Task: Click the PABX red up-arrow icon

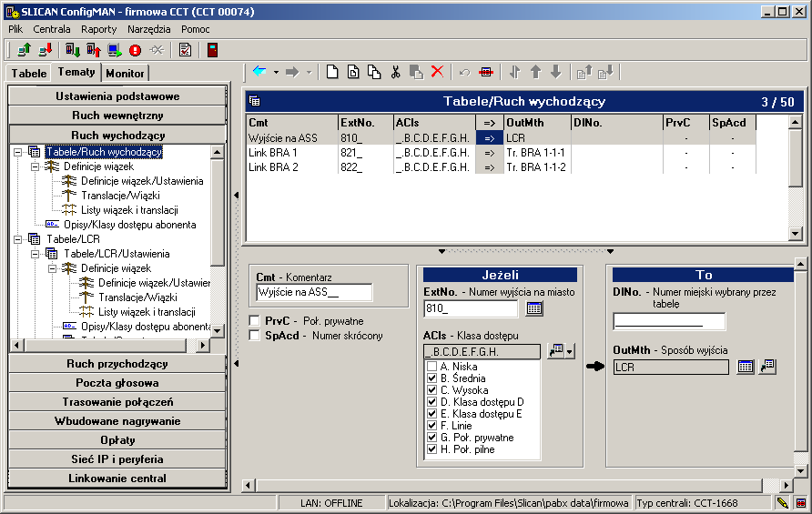Action: 93,50
